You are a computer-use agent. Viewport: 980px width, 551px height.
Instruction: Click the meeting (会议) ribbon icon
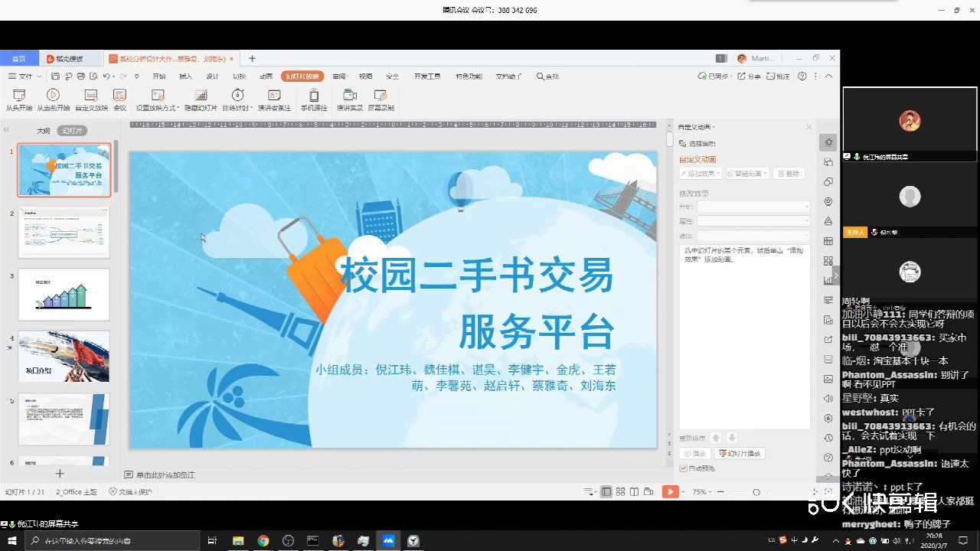tap(119, 99)
